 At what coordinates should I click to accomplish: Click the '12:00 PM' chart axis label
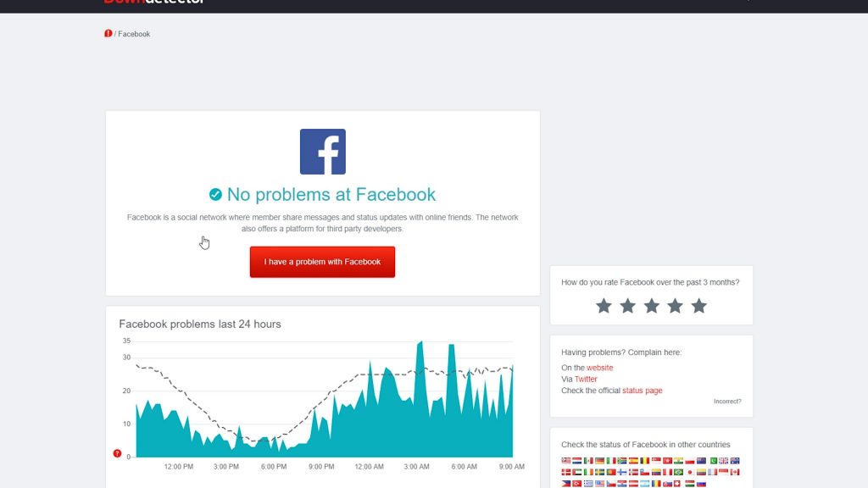[x=179, y=467]
